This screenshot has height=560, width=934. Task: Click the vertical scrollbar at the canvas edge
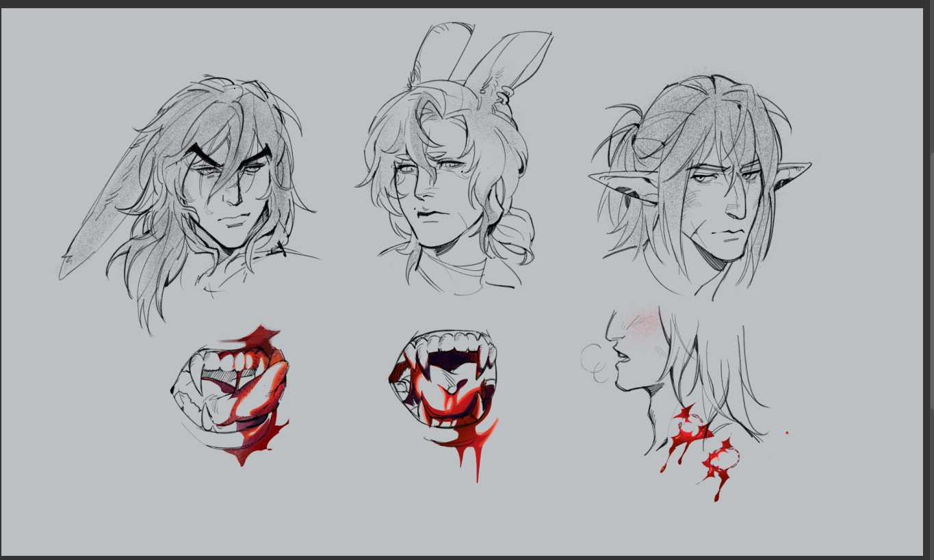pyautogui.click(x=929, y=274)
